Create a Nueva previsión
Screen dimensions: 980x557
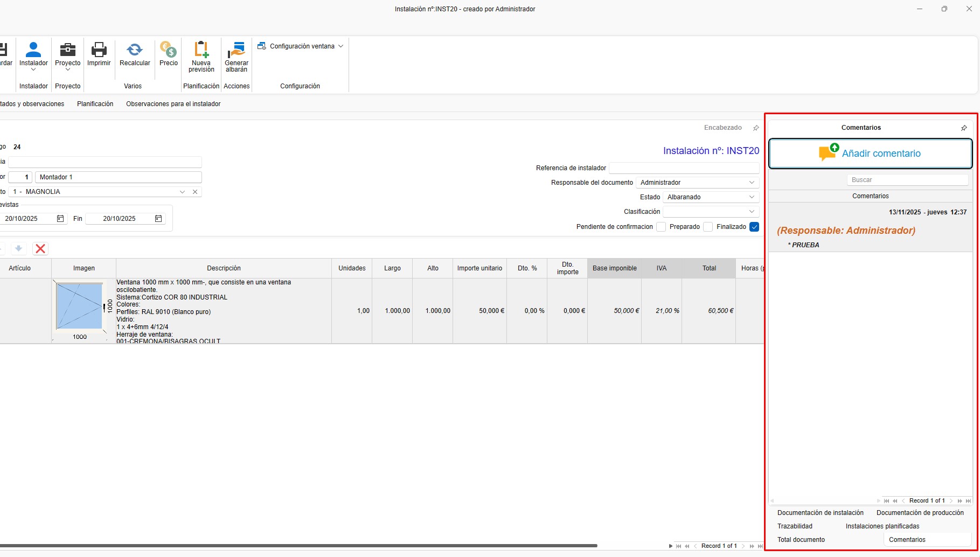(x=201, y=50)
